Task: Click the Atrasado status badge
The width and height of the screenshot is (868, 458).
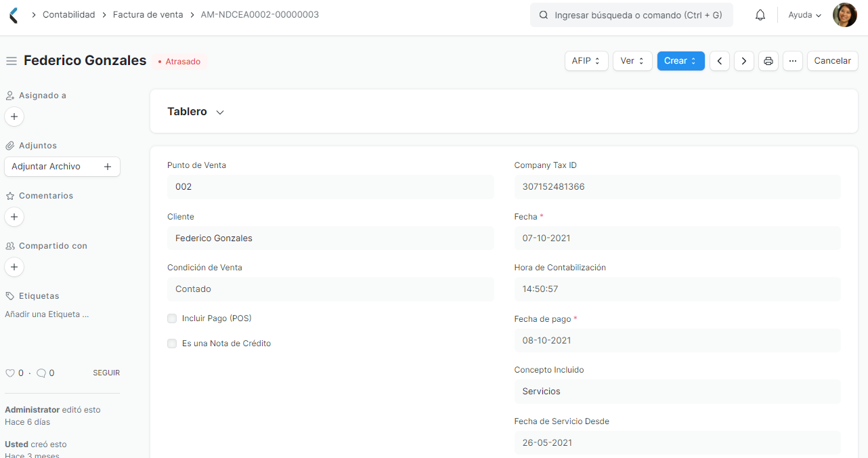Action: pos(179,62)
